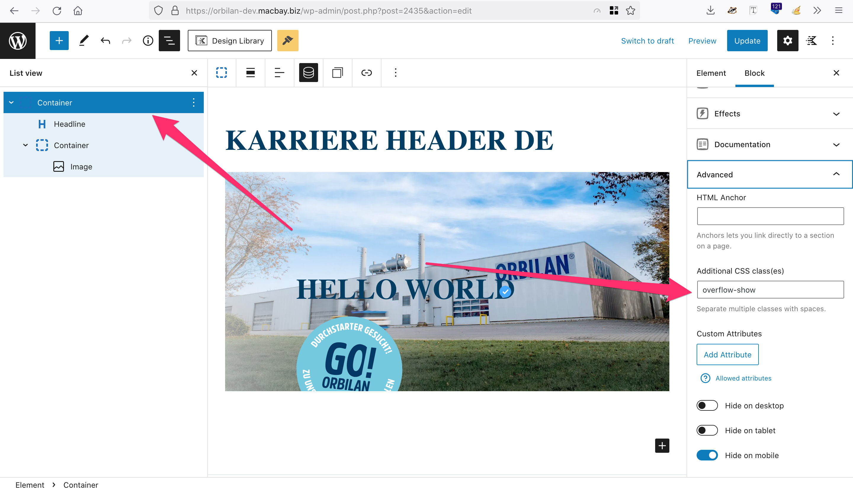Select the Block tab
The image size is (853, 504).
pos(754,73)
